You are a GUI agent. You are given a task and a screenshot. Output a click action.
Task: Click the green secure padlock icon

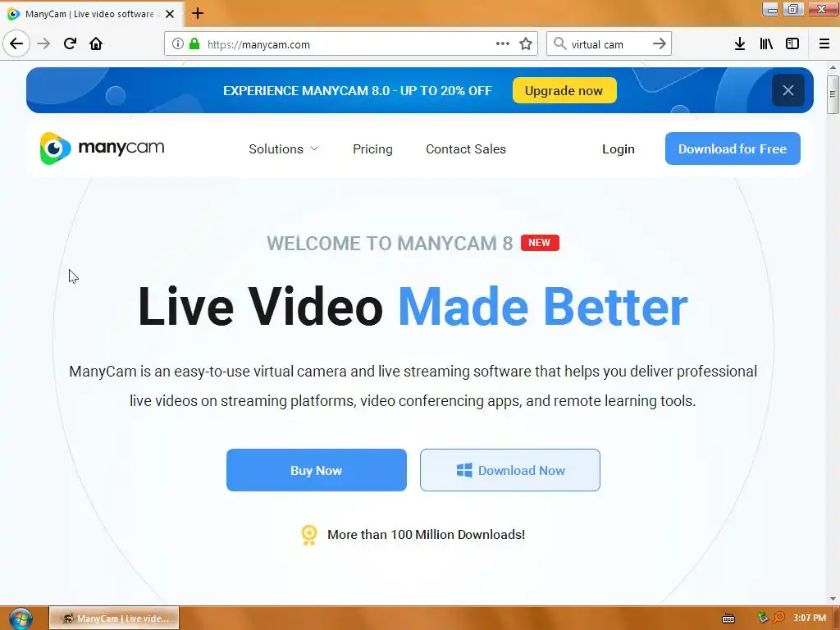(194, 44)
